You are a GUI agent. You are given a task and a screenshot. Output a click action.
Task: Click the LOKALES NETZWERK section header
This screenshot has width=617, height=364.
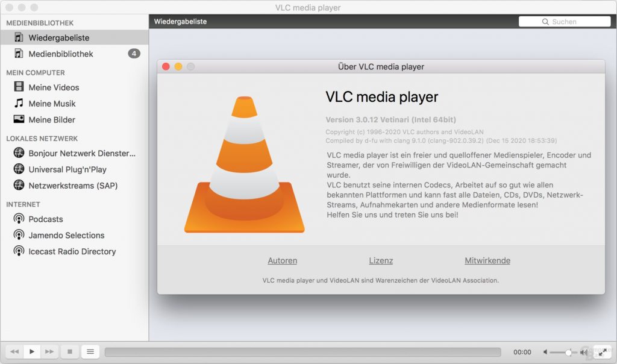[42, 138]
